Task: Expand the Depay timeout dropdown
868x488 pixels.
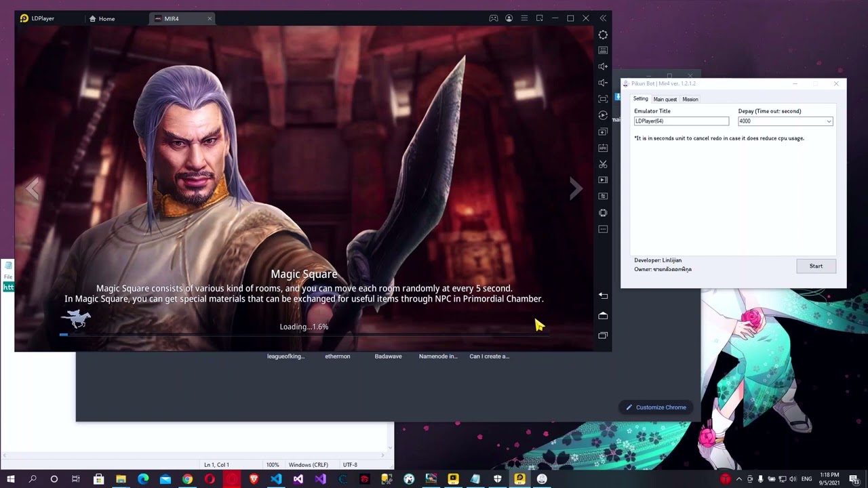Action: [829, 121]
